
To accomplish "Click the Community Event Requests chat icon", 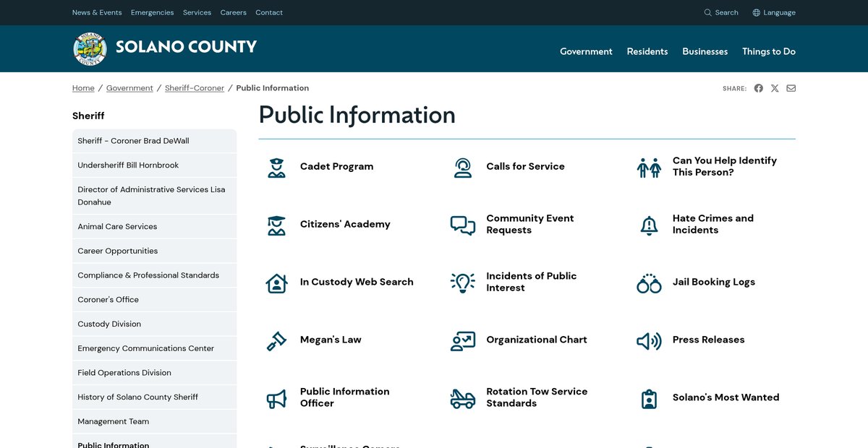I will [463, 225].
